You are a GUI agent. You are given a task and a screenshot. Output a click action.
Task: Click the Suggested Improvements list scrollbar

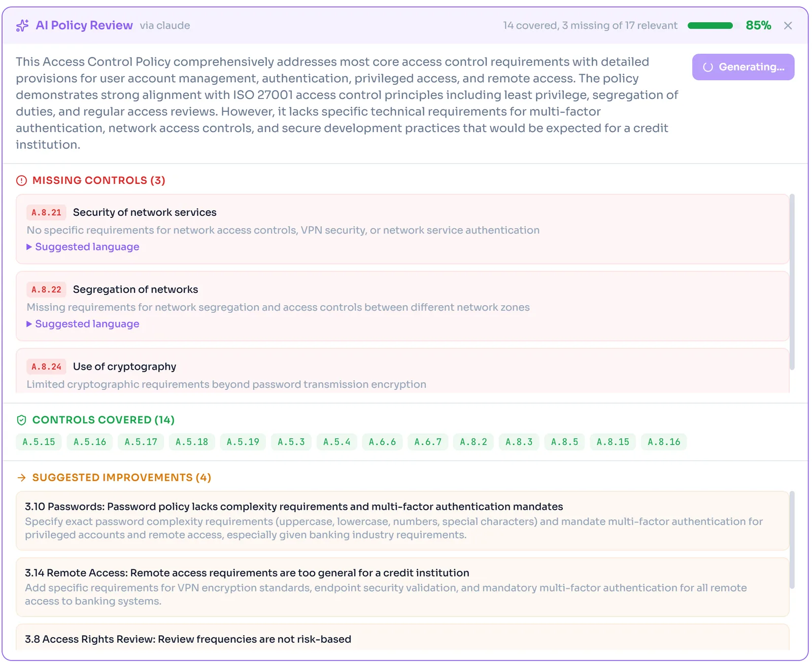pyautogui.click(x=792, y=540)
